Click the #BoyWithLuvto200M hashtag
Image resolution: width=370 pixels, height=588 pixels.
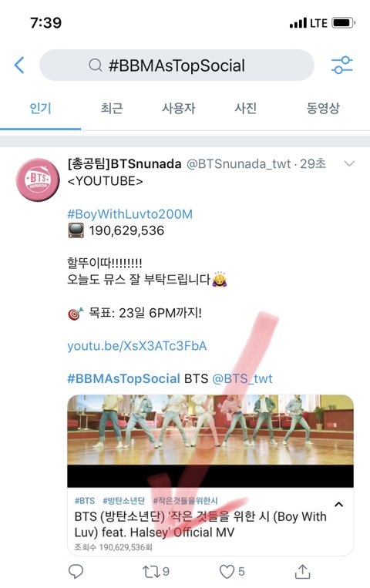129,214
